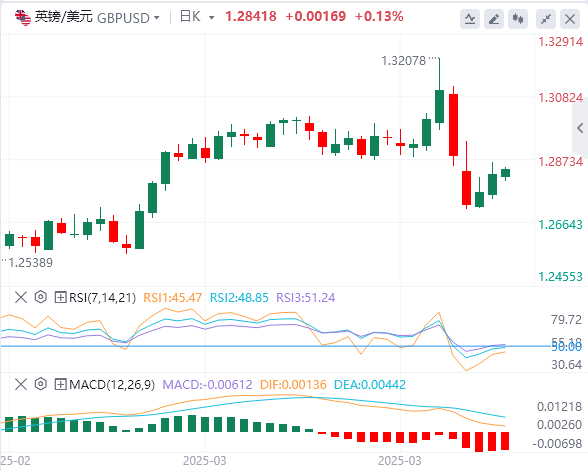
Task: Click the DEA:0.00442 value
Action: tap(370, 384)
